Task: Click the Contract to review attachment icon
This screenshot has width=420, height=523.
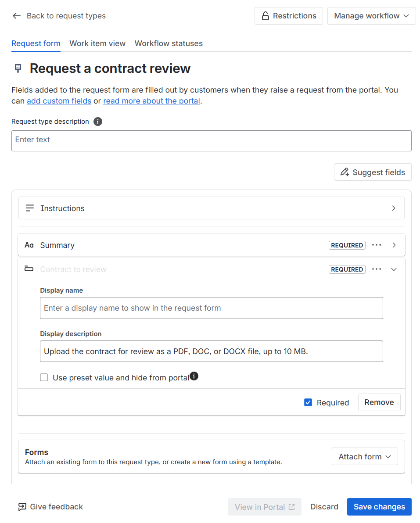Action: point(29,269)
